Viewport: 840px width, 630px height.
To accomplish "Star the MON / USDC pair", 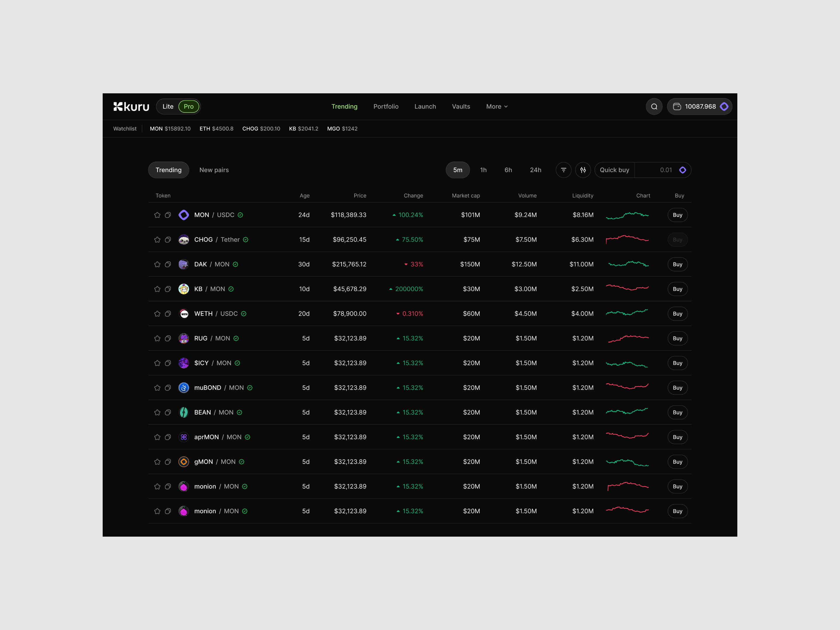I will (x=157, y=215).
